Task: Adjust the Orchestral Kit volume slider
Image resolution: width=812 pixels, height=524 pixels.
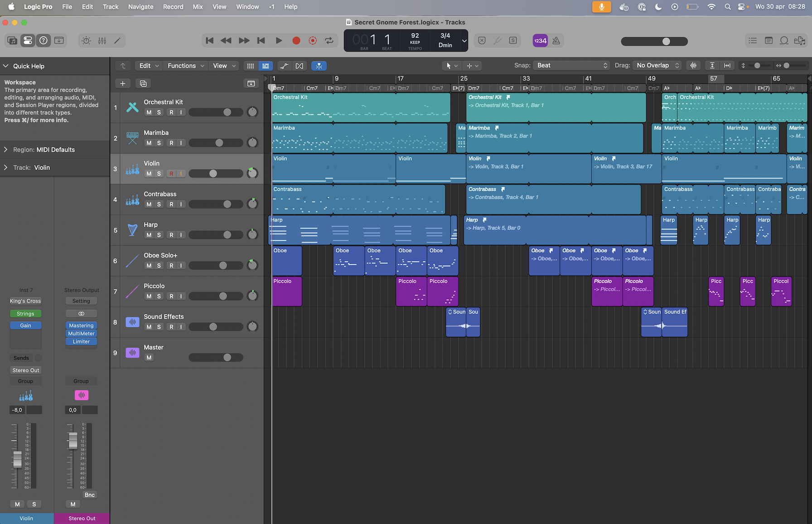Action: click(x=227, y=112)
